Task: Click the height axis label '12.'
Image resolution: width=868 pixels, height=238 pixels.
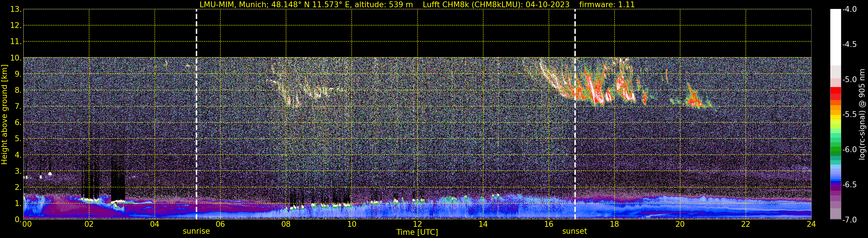Action: pos(16,26)
